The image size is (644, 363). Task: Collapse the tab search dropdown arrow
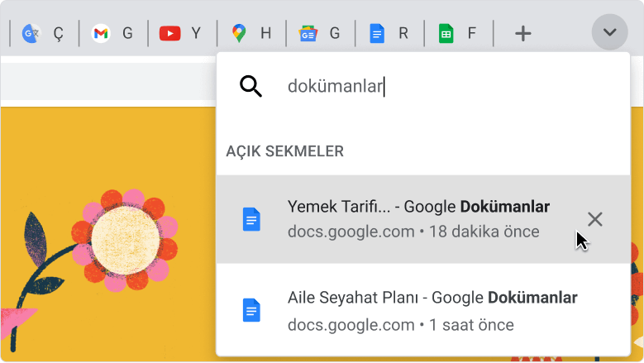tap(610, 33)
